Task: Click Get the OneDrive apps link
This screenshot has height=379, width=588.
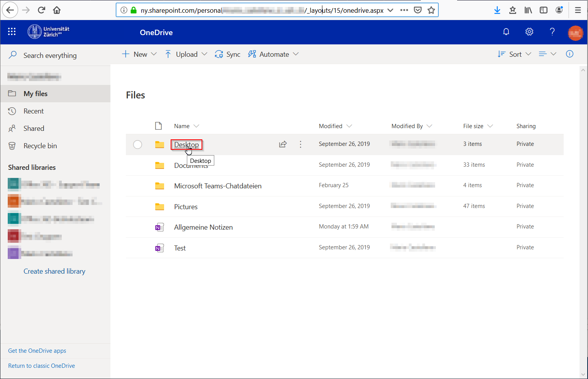Action: coord(37,351)
